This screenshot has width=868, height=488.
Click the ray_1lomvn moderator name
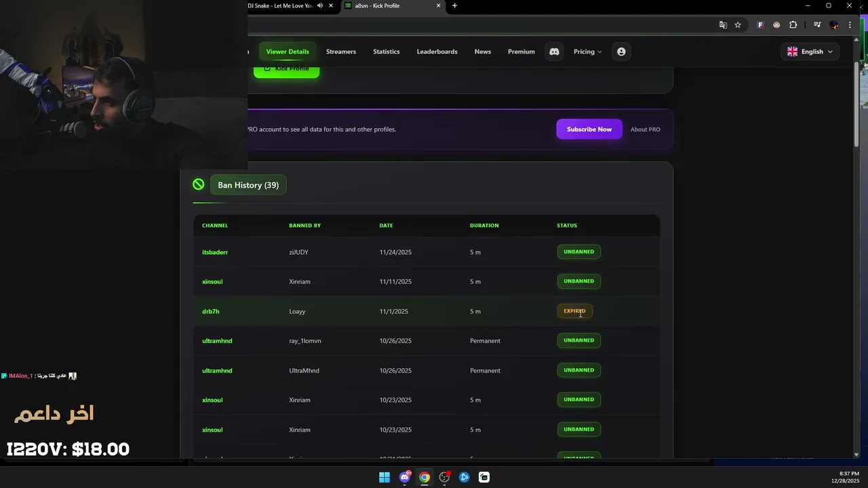305,341
